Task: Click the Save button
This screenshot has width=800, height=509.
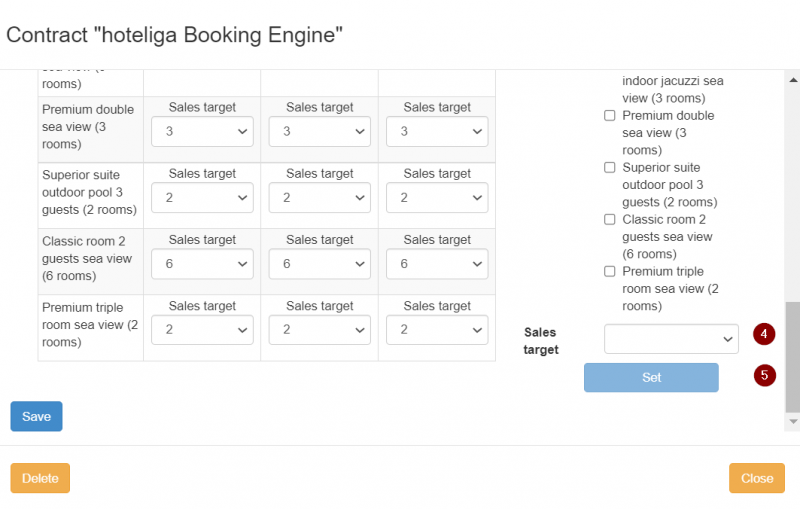Action: tap(36, 416)
